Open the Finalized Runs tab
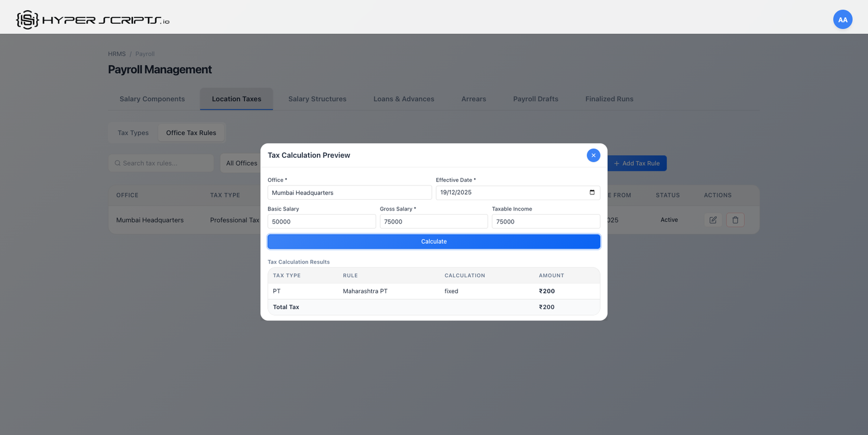The image size is (868, 435). pos(609,99)
